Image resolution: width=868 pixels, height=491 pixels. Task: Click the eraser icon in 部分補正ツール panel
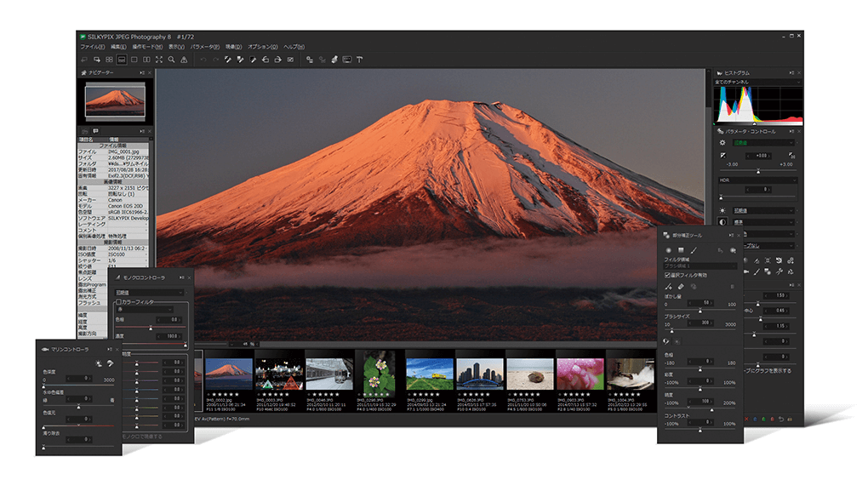(680, 287)
